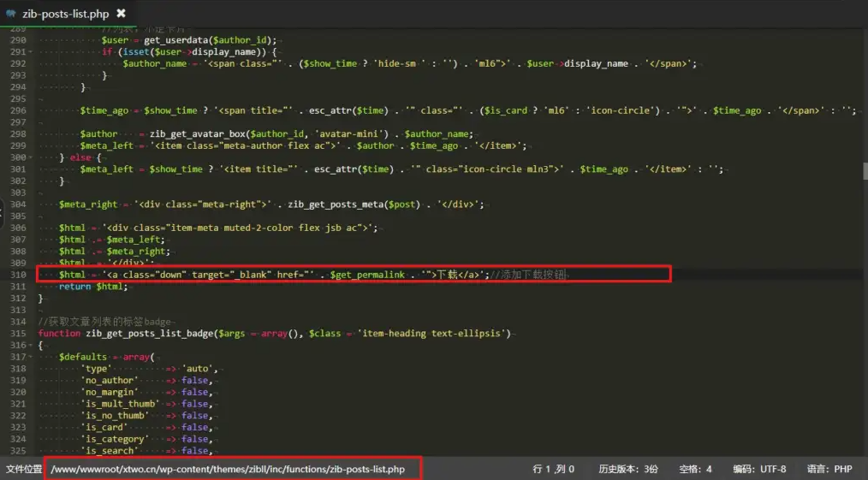The width and height of the screenshot is (868, 480).
Task: Click the '$html .= $meta_left;' line
Action: [112, 240]
